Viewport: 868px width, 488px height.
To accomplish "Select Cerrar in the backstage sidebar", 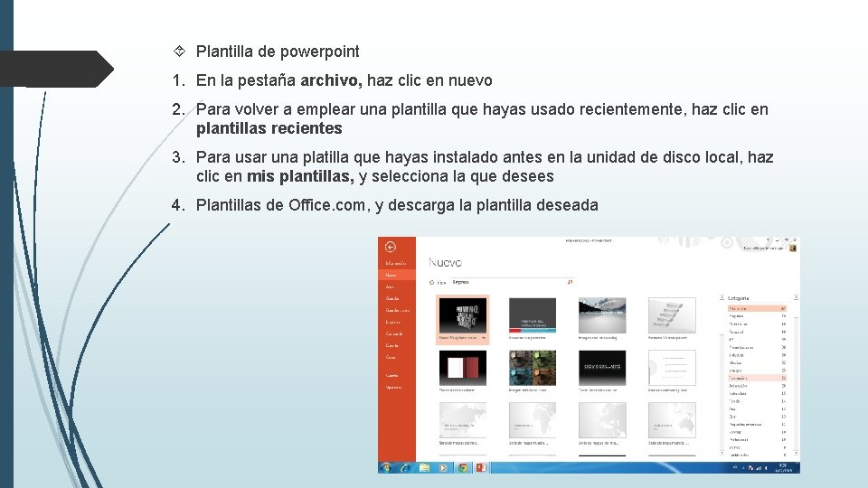I will click(x=391, y=358).
